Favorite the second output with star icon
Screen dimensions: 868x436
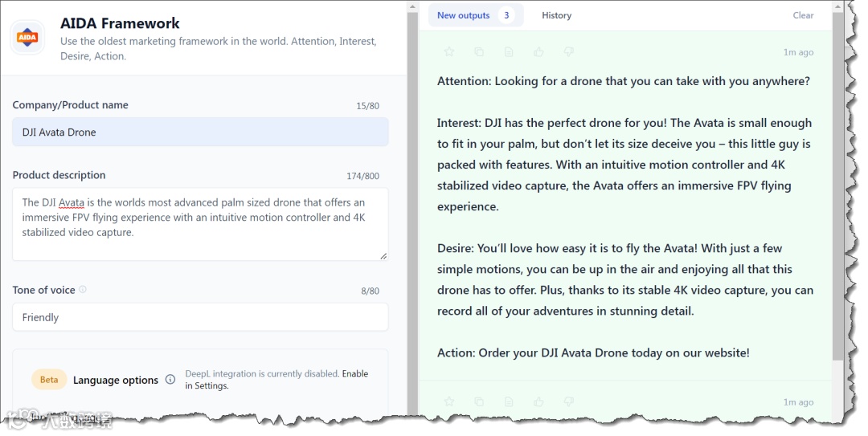[449, 401]
